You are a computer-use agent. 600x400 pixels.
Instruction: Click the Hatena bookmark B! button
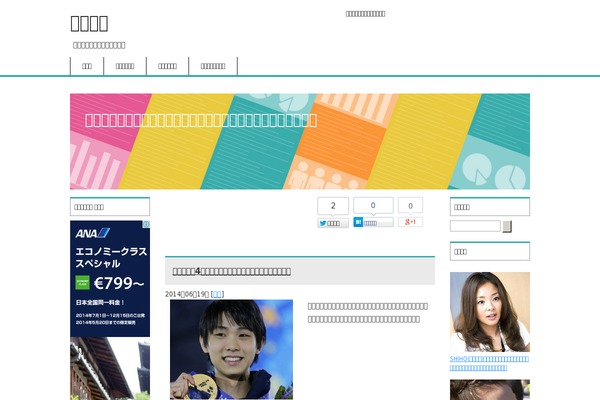tap(373, 222)
